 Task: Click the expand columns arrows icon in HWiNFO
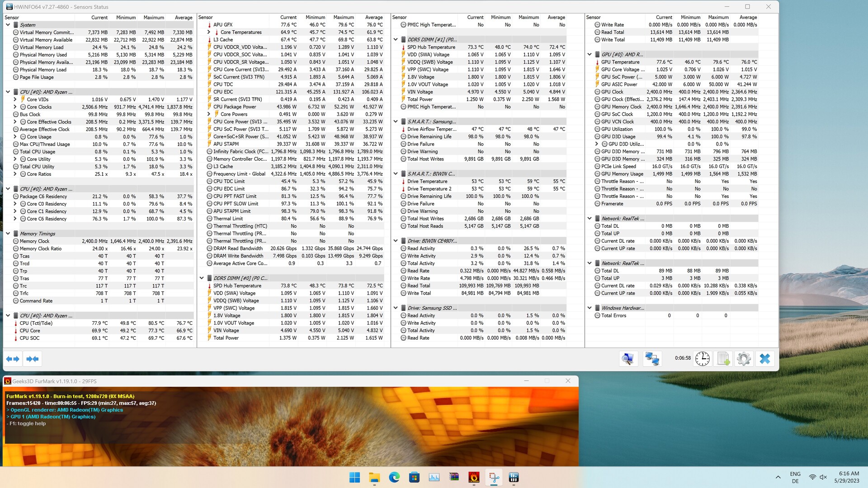(x=13, y=359)
